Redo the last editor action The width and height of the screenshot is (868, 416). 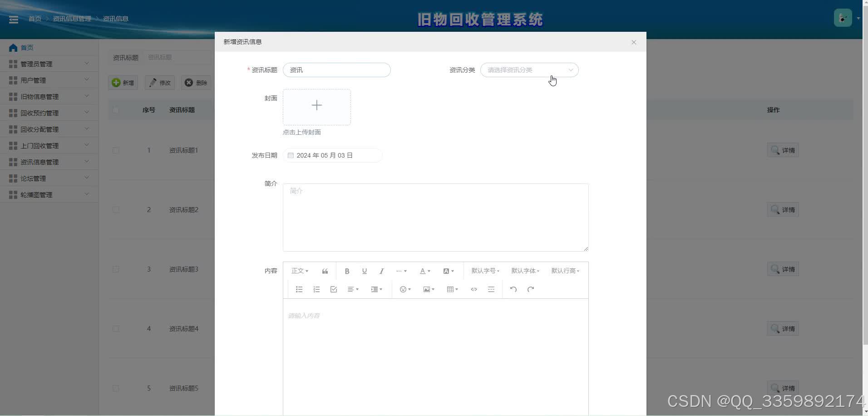[531, 289]
